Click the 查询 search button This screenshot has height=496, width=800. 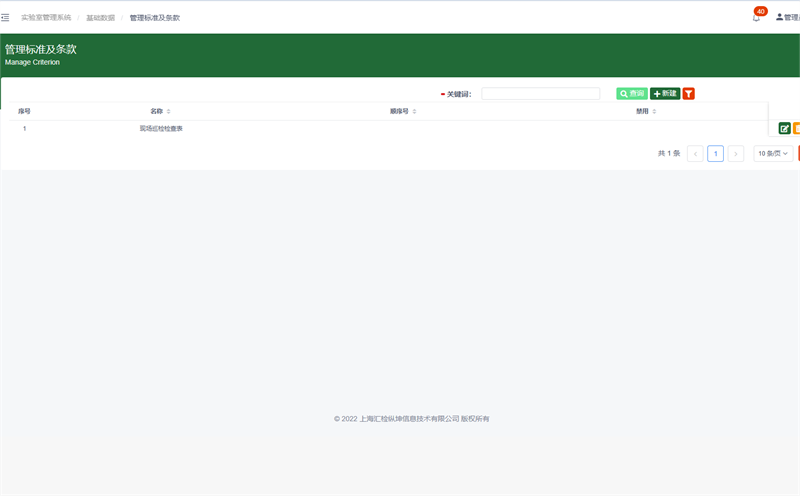click(632, 94)
